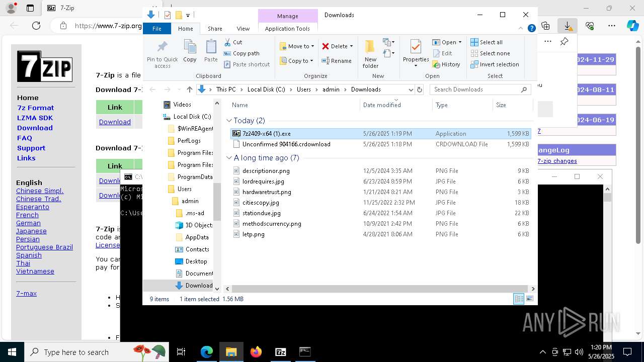The height and width of the screenshot is (362, 644).
Task: Select descriptionor.png file
Action: point(380,171)
